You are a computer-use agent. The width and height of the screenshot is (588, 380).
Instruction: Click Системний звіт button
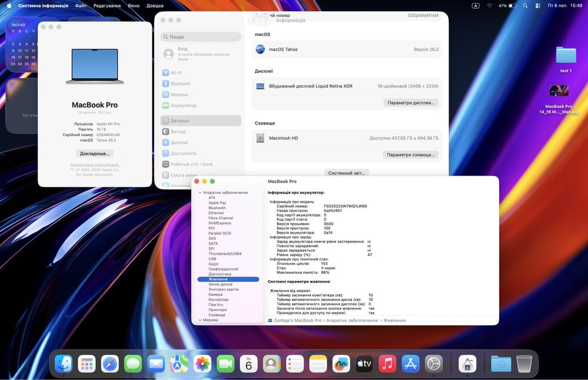click(346, 173)
